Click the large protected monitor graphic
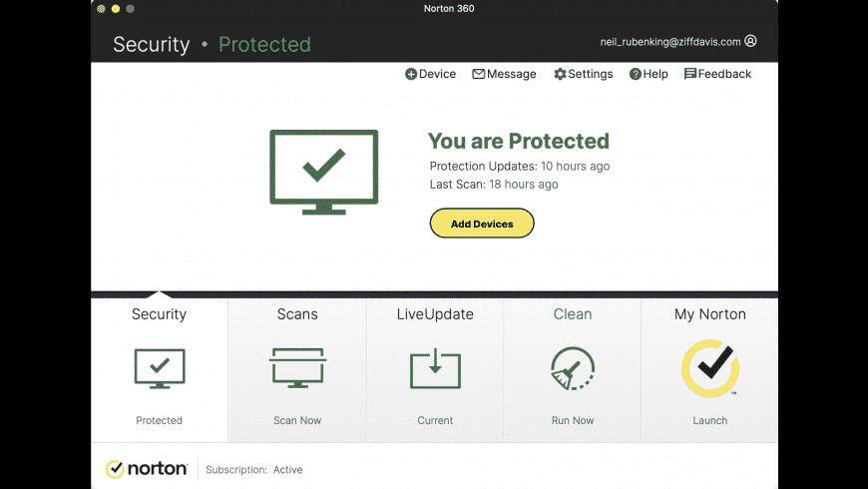 click(x=324, y=173)
